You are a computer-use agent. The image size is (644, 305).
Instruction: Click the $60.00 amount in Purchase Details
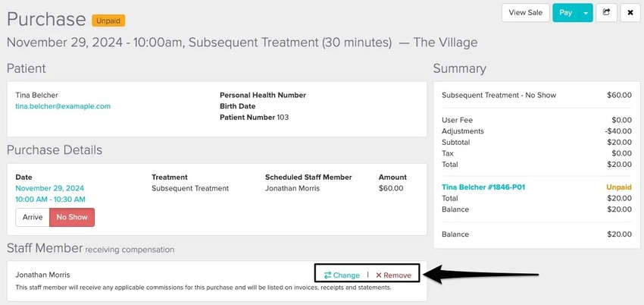pos(391,188)
